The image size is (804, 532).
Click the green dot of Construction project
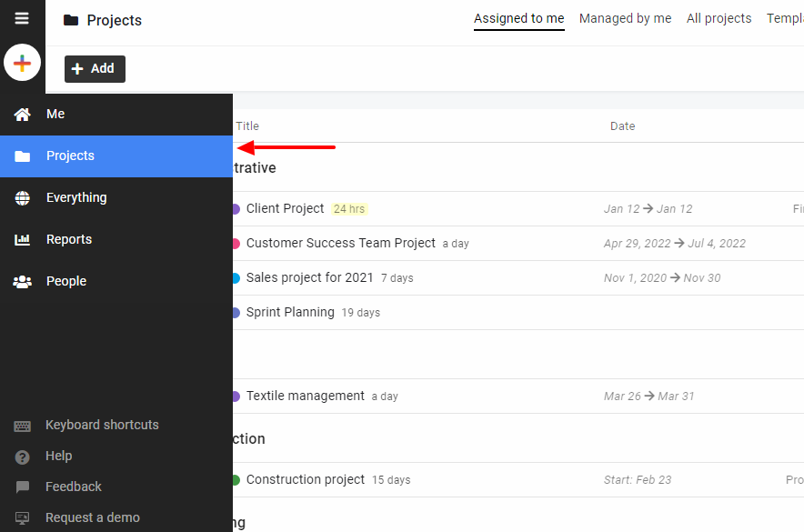236,480
